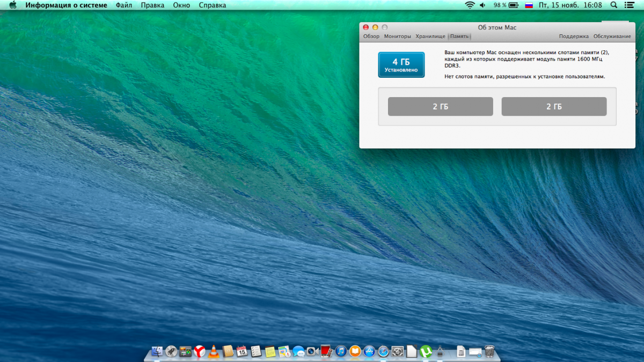Launch VLC cone icon in Dock
644x362 pixels.
tap(214, 351)
